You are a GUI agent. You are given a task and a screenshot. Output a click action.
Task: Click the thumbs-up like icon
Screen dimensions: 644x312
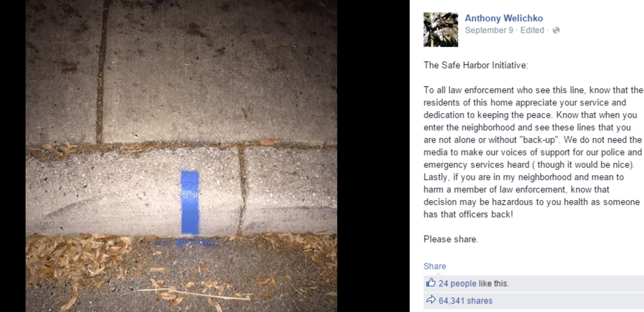430,283
